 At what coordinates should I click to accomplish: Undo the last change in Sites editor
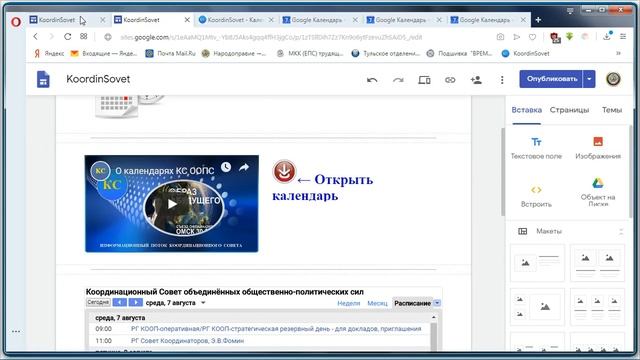click(372, 80)
